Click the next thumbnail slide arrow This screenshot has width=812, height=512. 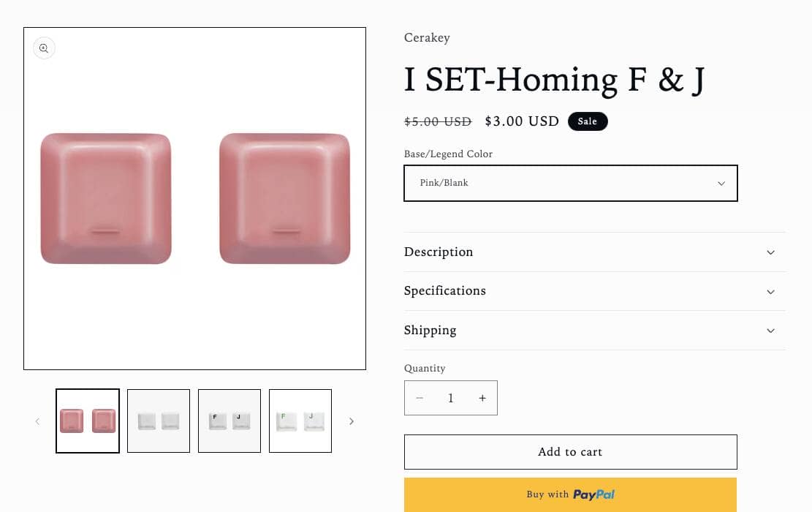coord(352,421)
